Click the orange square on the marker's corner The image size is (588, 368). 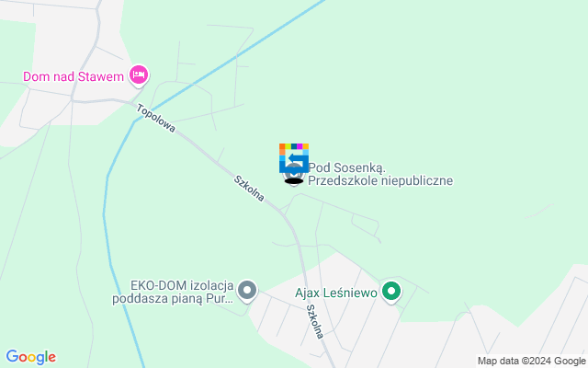pyautogui.click(x=282, y=146)
